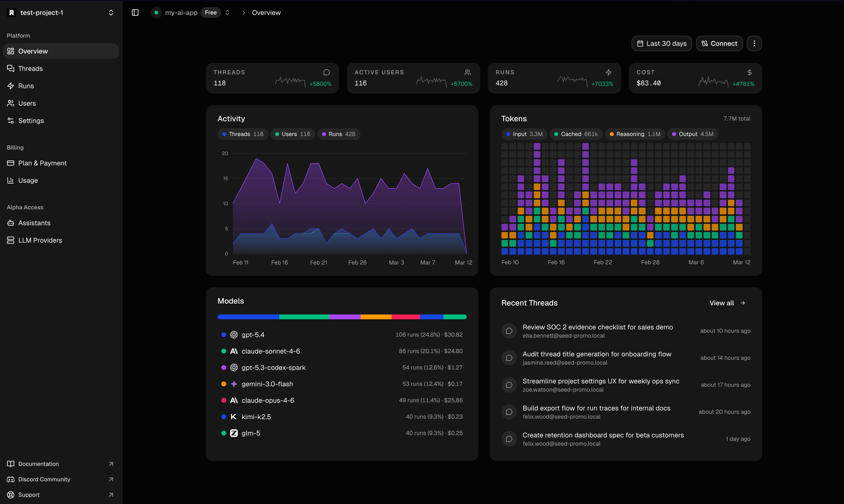The height and width of the screenshot is (504, 844).
Task: Open LLM Providers from the sidebar
Action: (x=40, y=240)
